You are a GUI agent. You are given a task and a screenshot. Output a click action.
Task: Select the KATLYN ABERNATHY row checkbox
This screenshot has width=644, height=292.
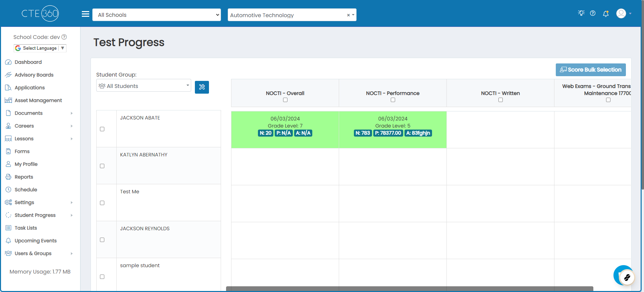pyautogui.click(x=102, y=166)
